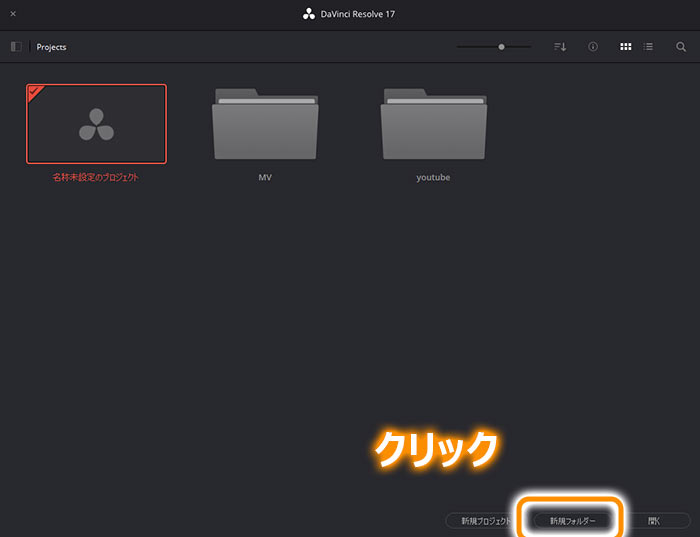Adjust the thumbnail size slider
This screenshot has width=700, height=537.
tap(501, 46)
